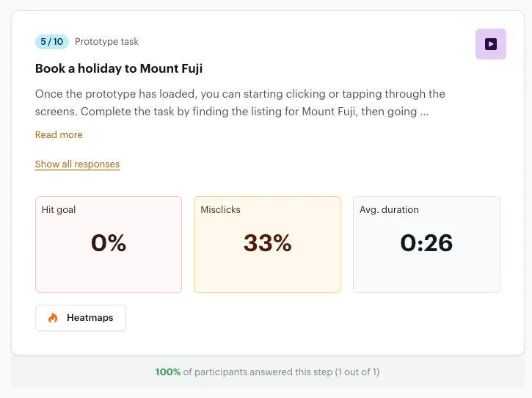Click the Avg. duration label text
532x398 pixels.
pyautogui.click(x=389, y=209)
